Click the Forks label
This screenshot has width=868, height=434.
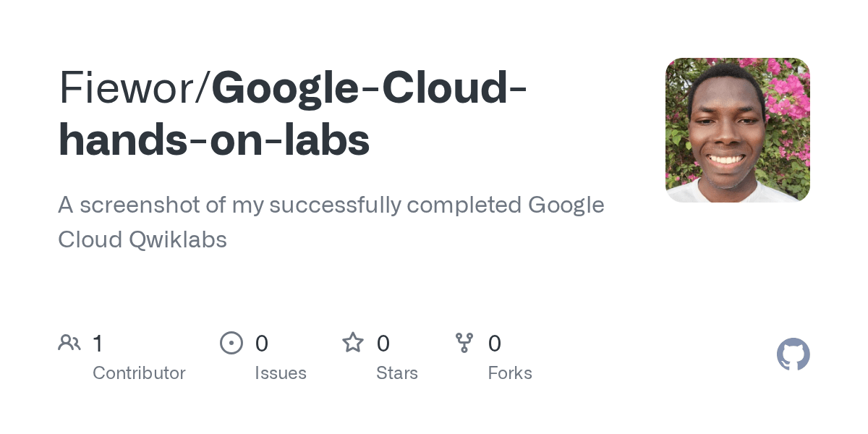click(x=510, y=373)
